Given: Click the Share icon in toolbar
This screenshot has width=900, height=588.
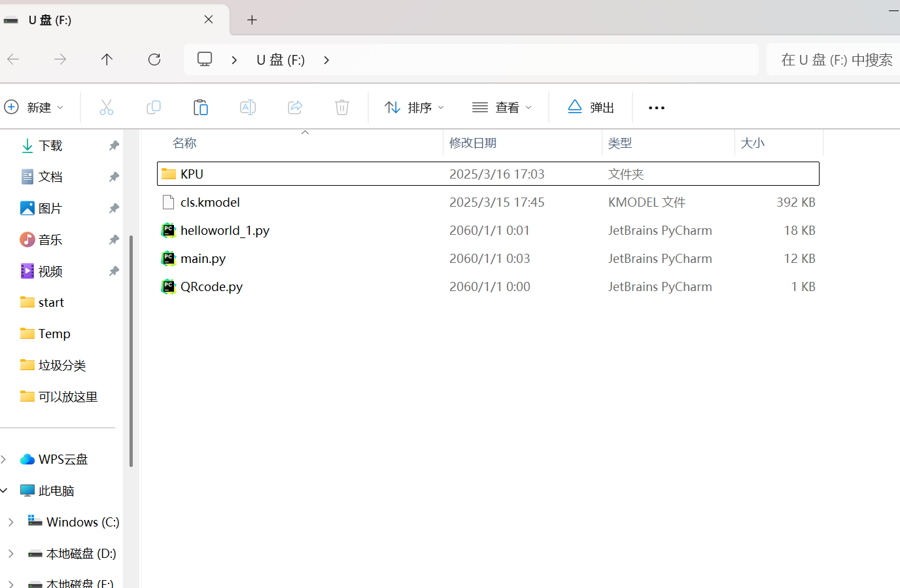Looking at the screenshot, I should (x=295, y=107).
